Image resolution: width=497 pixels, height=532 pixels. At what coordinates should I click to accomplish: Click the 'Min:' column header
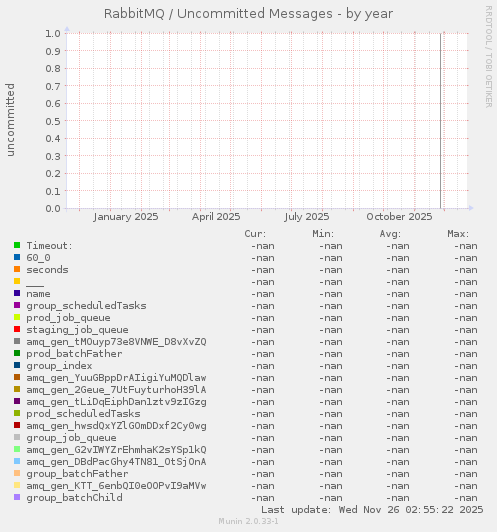pyautogui.click(x=323, y=234)
